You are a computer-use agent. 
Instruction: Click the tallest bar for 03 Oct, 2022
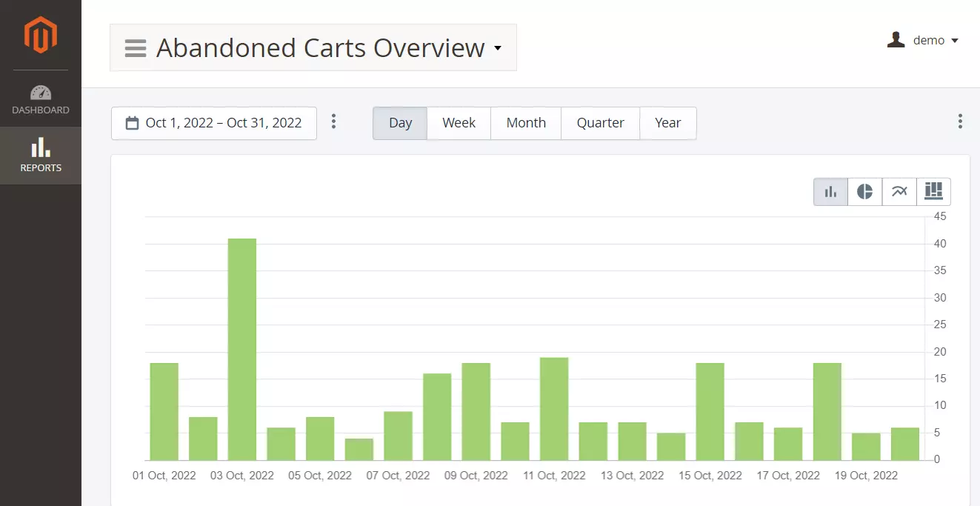(242, 349)
